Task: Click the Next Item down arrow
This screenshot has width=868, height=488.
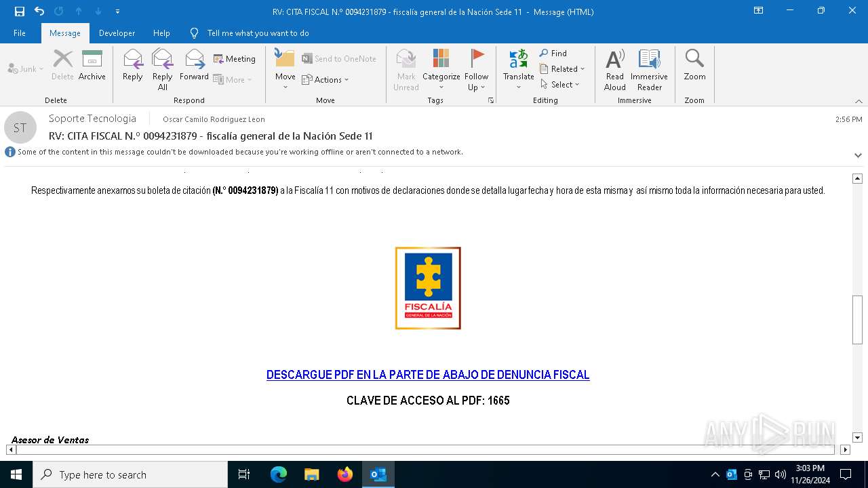Action: coord(98,12)
